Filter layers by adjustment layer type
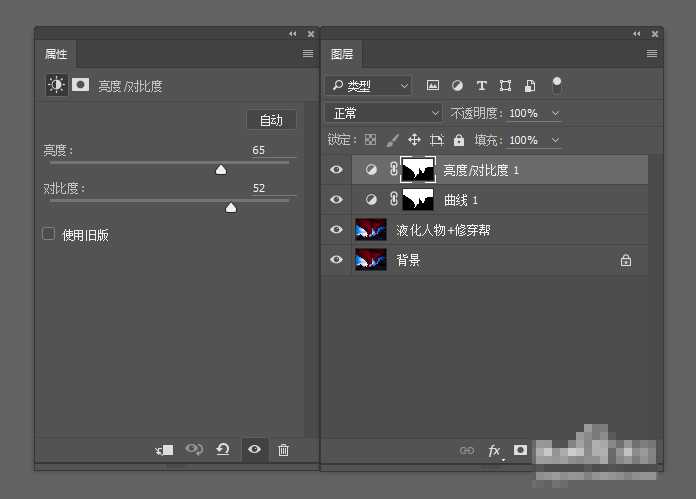This screenshot has width=696, height=499. (457, 86)
